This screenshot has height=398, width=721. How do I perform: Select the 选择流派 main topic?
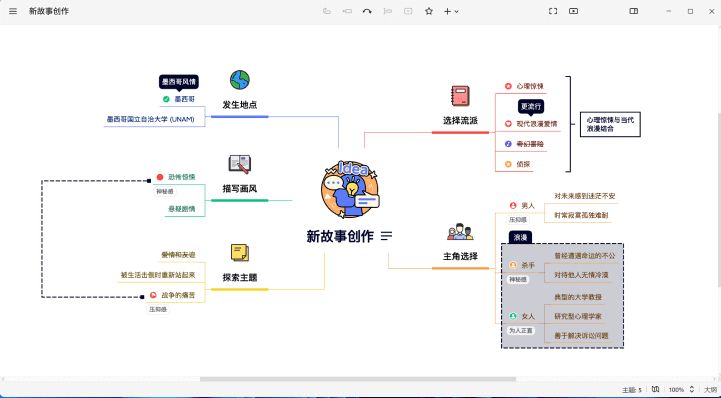click(x=460, y=120)
